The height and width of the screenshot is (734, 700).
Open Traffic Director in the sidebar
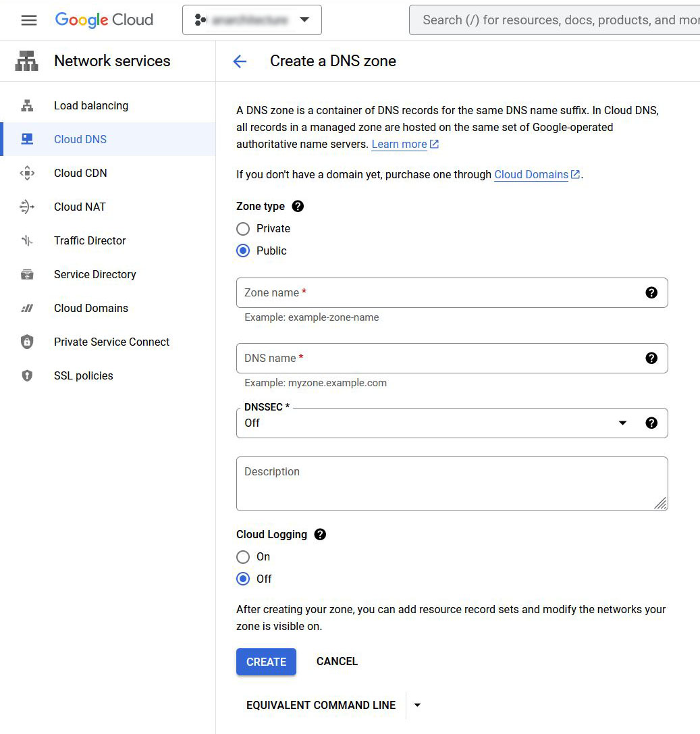[x=107, y=240]
